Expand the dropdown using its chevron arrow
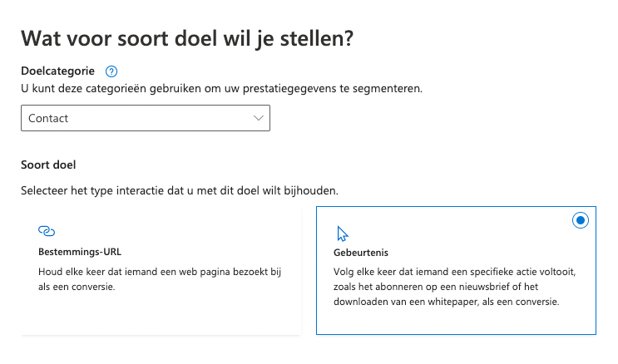Screen dimensions: 618x364 pos(257,118)
